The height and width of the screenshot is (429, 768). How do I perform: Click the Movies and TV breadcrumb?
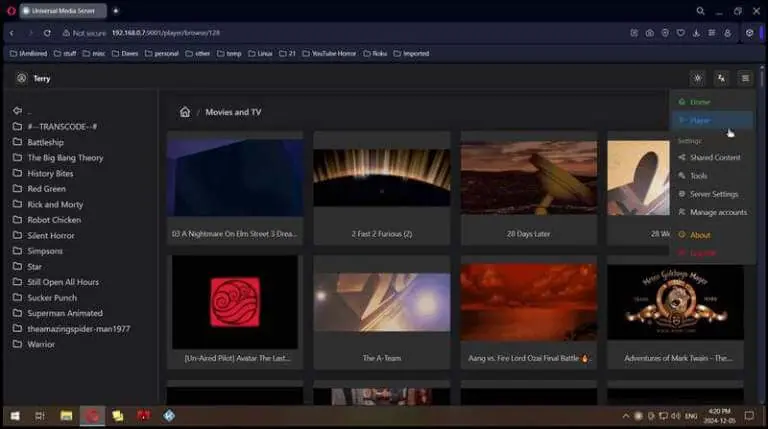[233, 112]
